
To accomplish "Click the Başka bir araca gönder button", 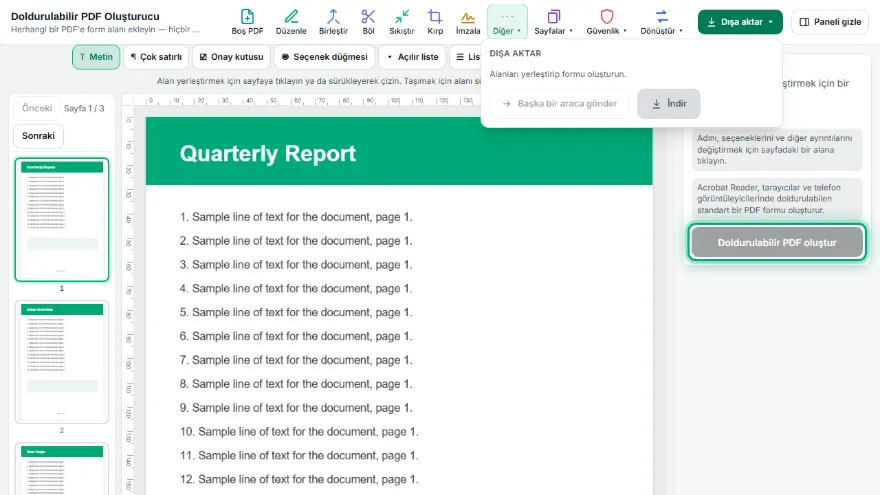I will [560, 104].
